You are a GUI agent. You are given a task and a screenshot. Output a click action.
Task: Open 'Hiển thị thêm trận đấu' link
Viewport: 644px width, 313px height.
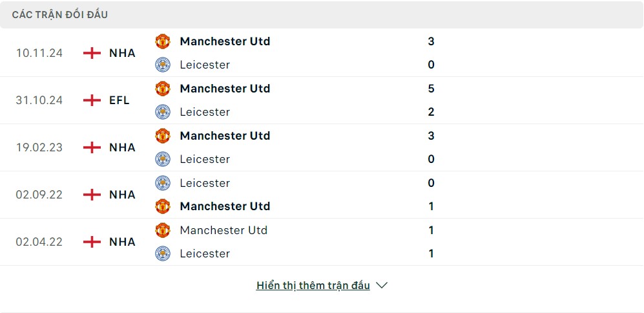pyautogui.click(x=313, y=285)
